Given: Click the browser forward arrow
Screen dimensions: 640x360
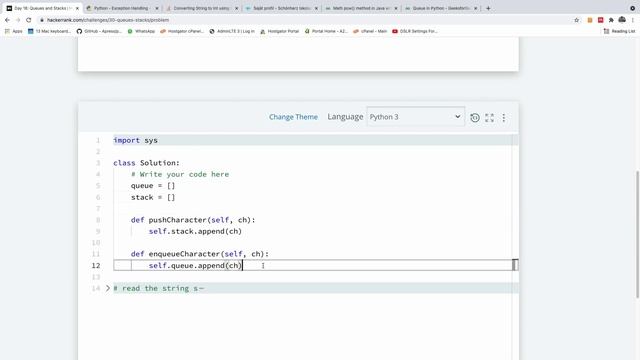Looking at the screenshot, I should coord(18,20).
